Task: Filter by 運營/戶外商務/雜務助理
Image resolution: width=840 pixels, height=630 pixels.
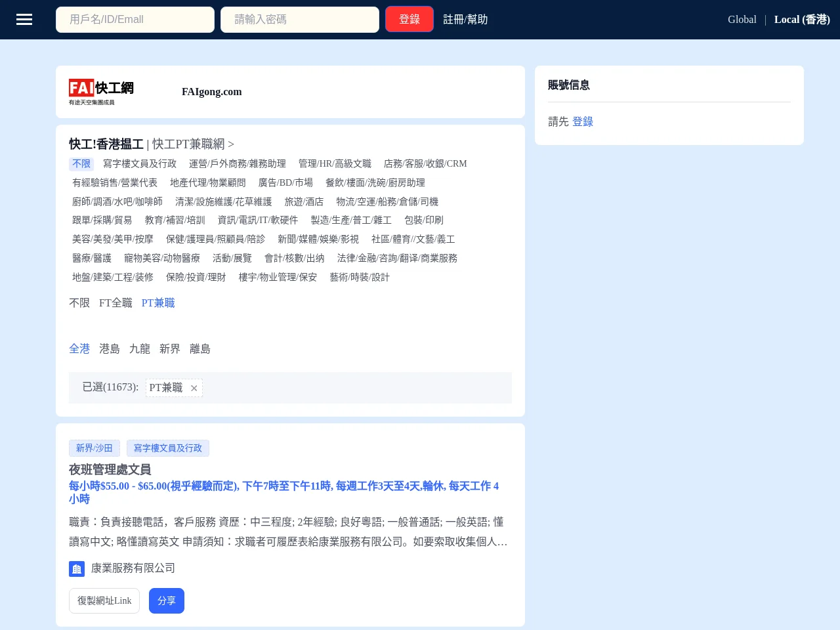Action: pyautogui.click(x=238, y=164)
